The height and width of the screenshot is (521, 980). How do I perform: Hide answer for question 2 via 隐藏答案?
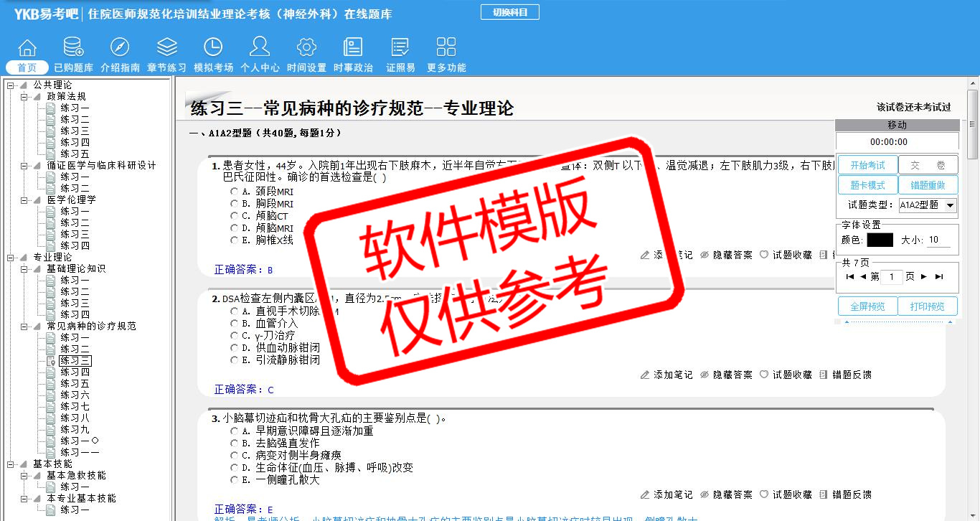coord(726,375)
